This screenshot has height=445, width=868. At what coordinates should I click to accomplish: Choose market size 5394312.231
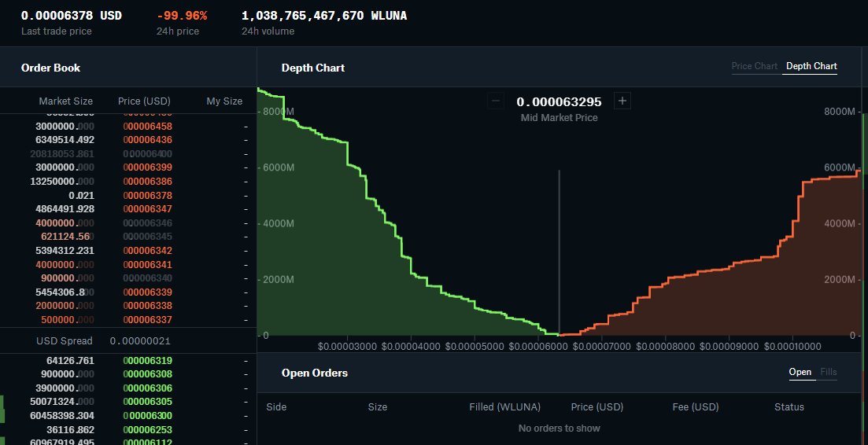point(65,251)
